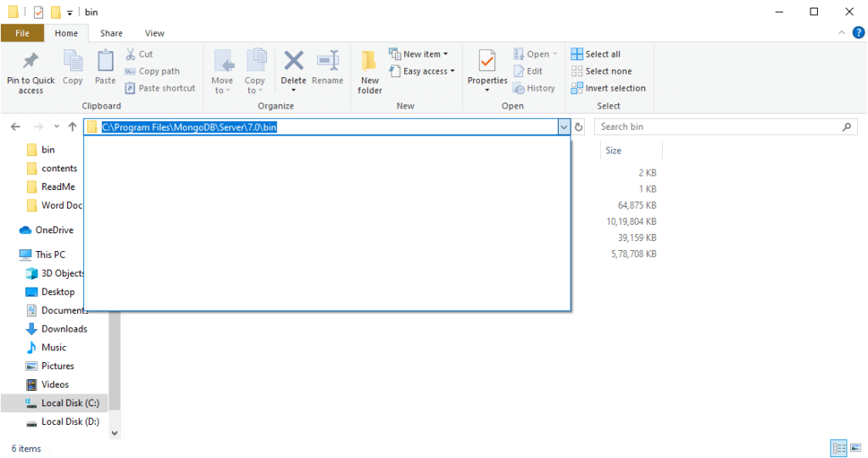Click the Rename icon

tap(328, 61)
